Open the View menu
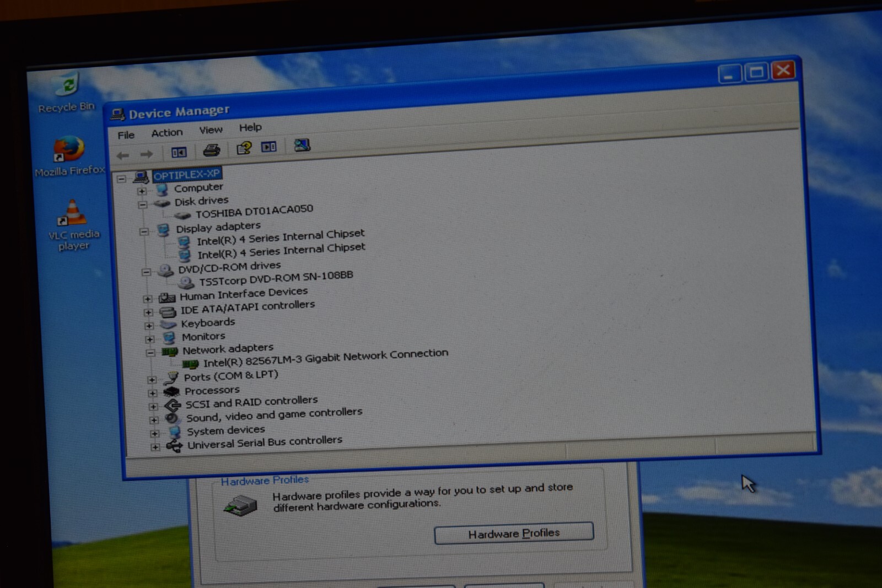 click(x=211, y=130)
